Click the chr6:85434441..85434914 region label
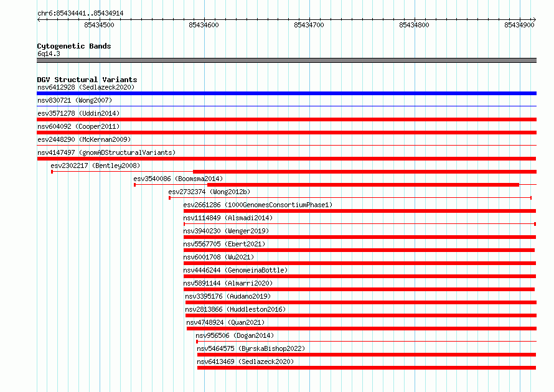 point(80,14)
